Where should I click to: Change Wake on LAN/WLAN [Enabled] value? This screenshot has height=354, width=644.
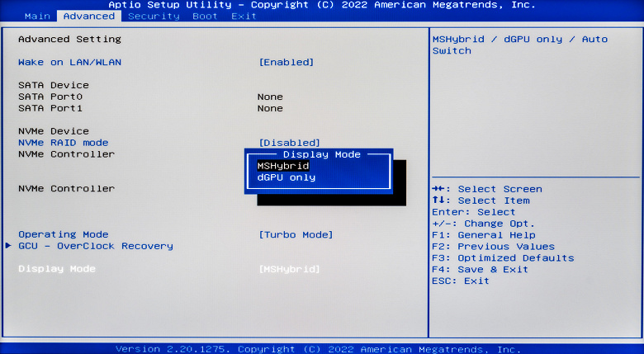286,63
